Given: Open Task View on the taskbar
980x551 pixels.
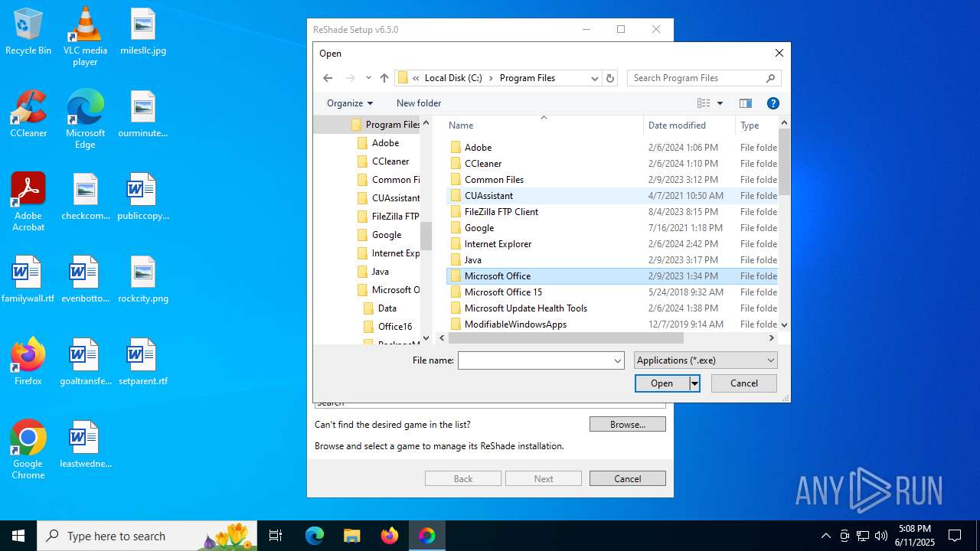Looking at the screenshot, I should pos(276,536).
